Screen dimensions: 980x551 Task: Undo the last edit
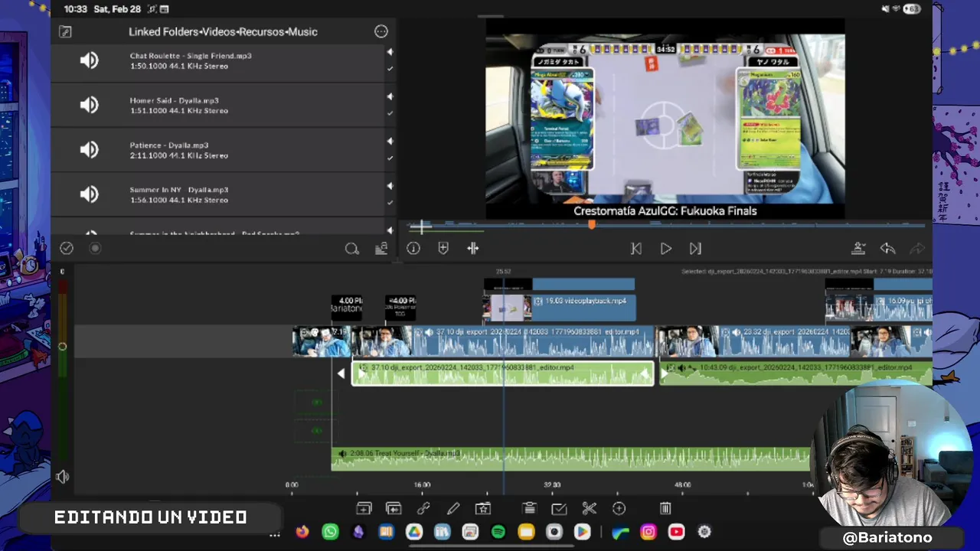(888, 249)
